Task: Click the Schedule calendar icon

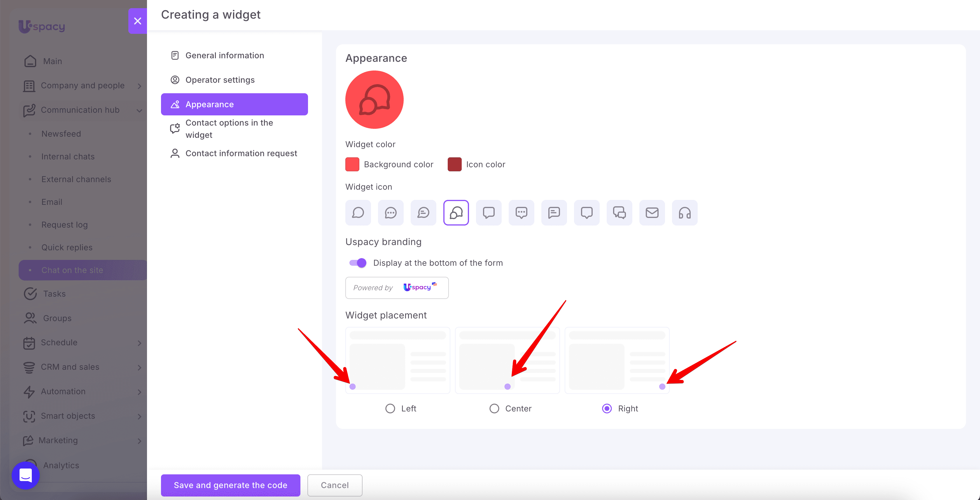Action: (x=29, y=343)
